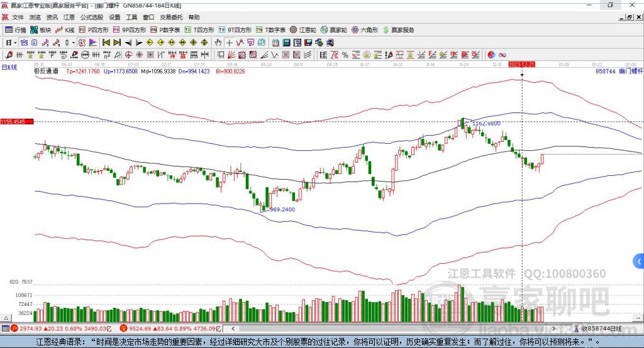Open the 六角形 hexagon tool
Image resolution: width=644 pixels, height=348 pixels.
(x=365, y=30)
